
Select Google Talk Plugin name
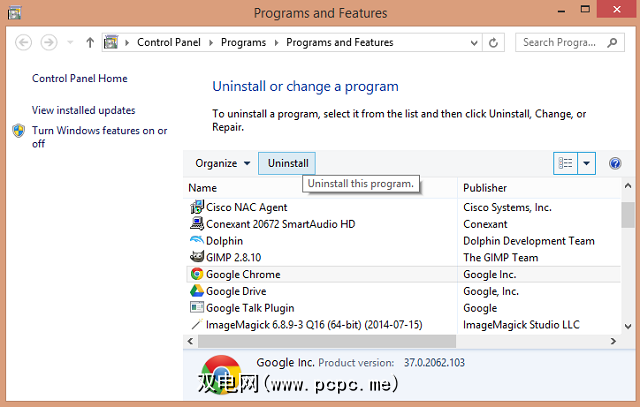(x=250, y=308)
